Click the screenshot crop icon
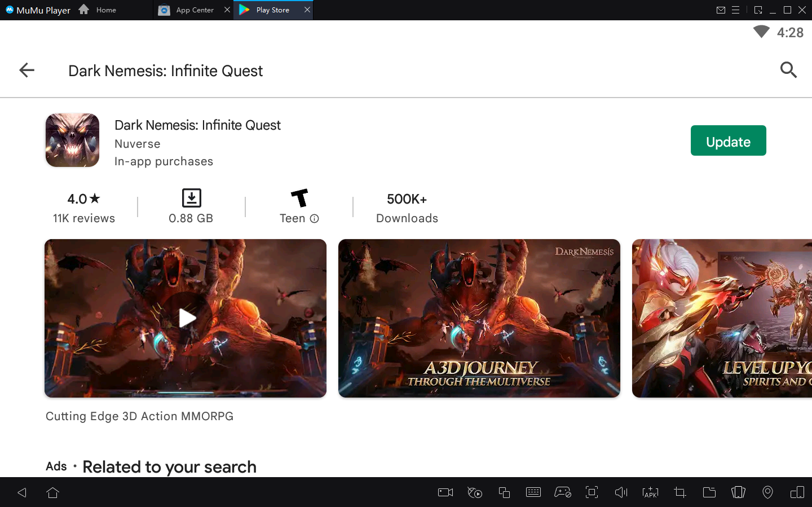812x507 pixels. 679,492
